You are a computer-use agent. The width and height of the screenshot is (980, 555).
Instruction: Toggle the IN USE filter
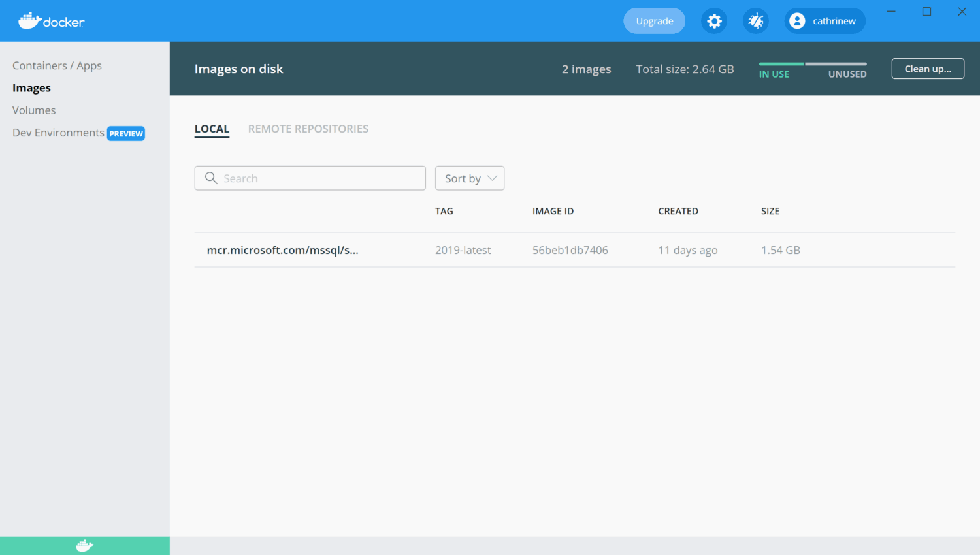tap(774, 74)
